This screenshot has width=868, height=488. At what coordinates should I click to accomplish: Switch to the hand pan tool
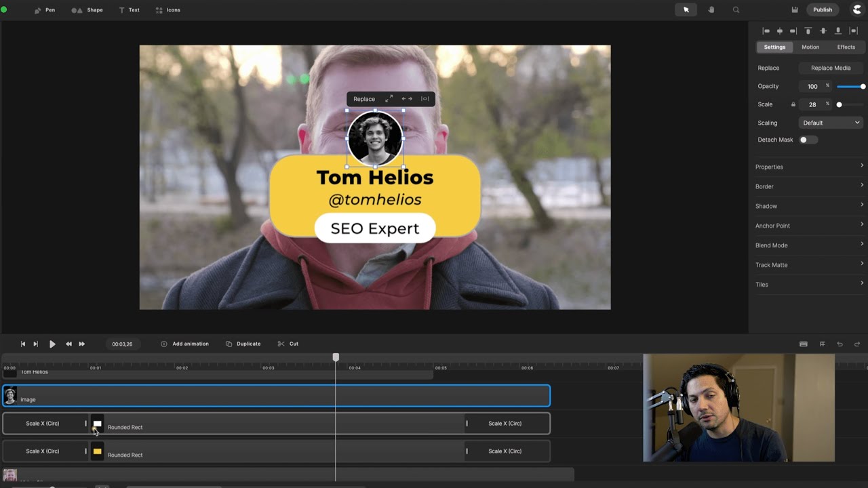[711, 9]
